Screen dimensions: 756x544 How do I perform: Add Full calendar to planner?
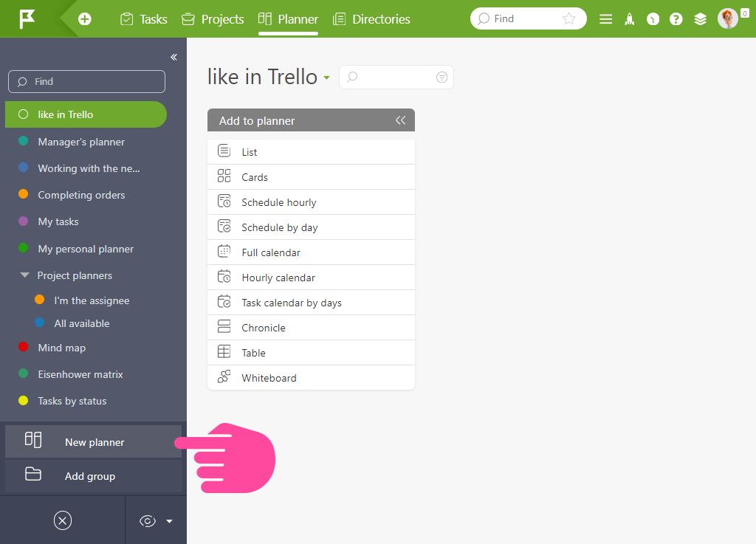(x=311, y=252)
